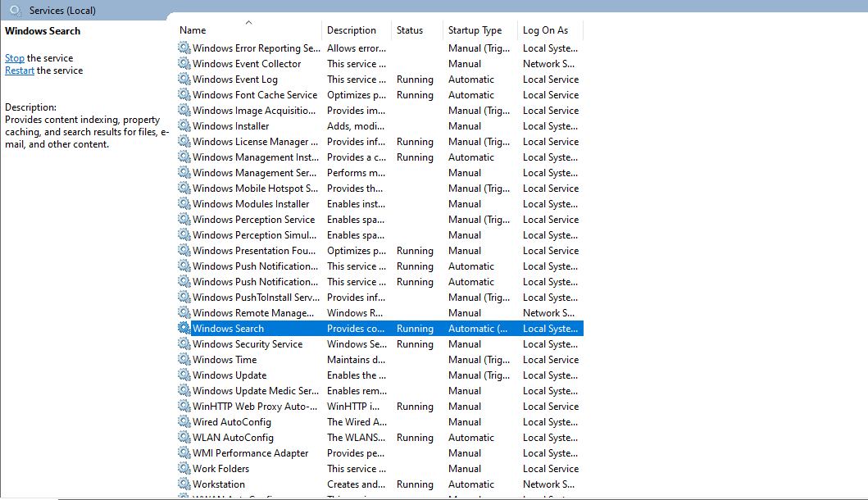868x500 pixels.
Task: Select the Windows Time service name
Action: coord(225,359)
